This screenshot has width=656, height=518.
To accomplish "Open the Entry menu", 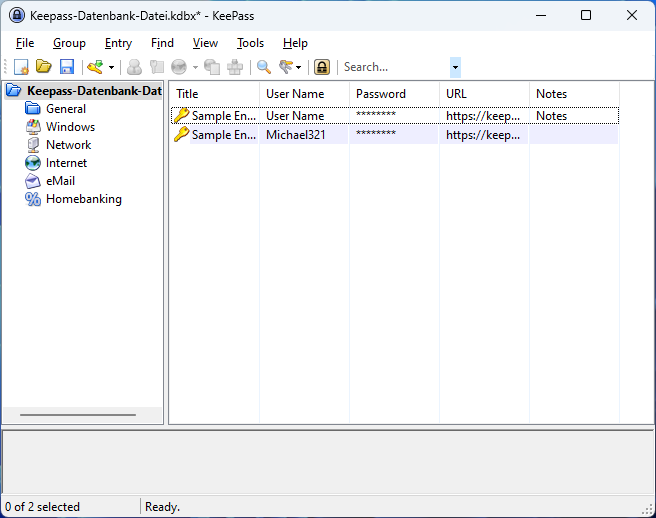I will pyautogui.click(x=118, y=43).
